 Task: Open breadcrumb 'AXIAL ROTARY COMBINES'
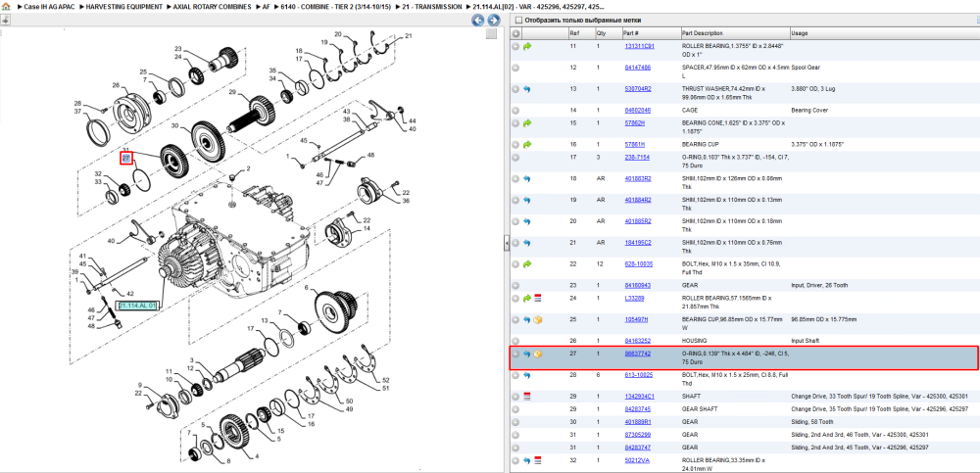point(213,6)
